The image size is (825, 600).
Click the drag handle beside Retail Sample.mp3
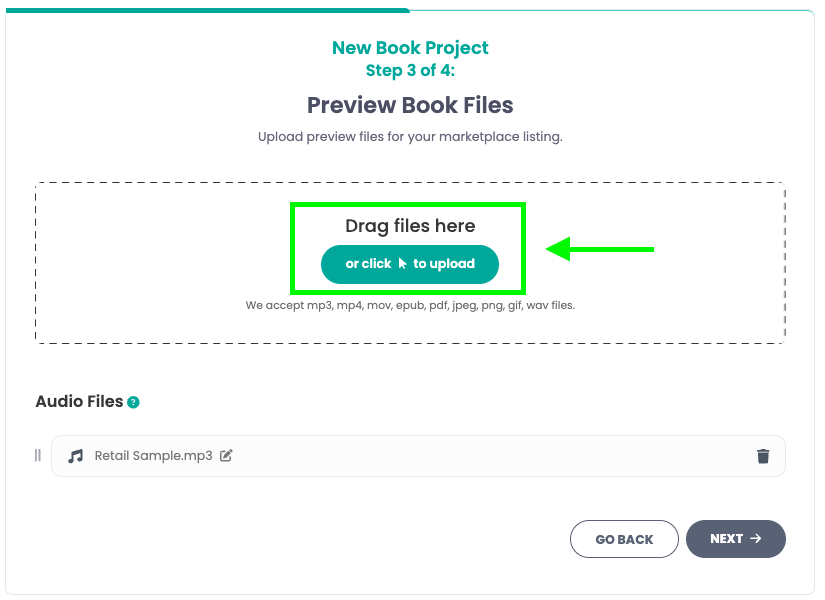[38, 455]
